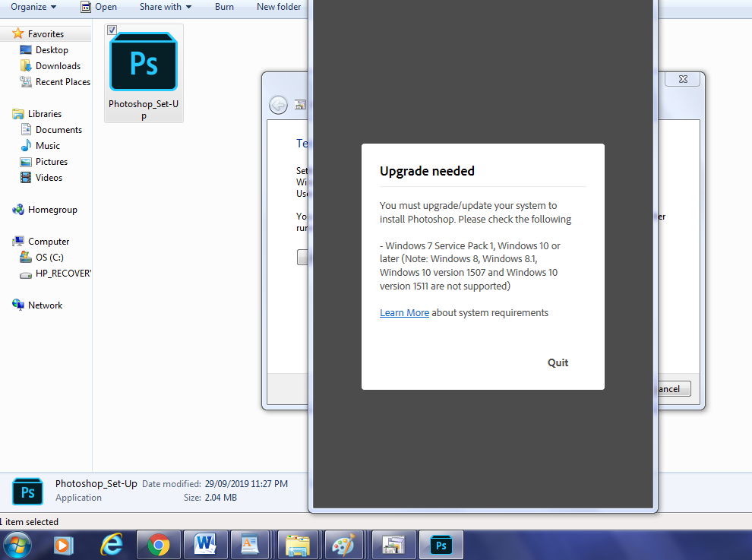This screenshot has height=560, width=752.
Task: Select Homegroup in the navigation pane
Action: click(x=52, y=210)
